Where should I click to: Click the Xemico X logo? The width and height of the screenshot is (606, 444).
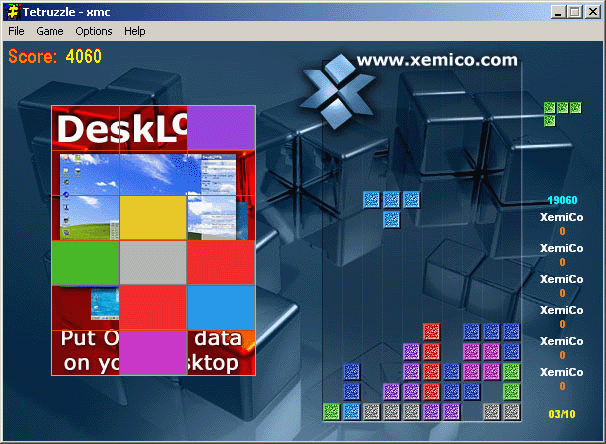point(337,91)
